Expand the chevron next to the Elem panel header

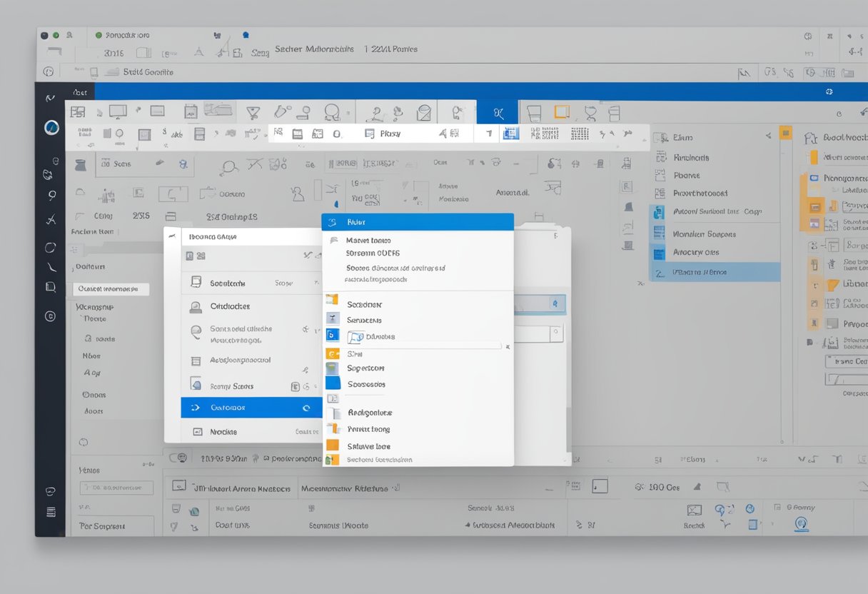coord(769,136)
